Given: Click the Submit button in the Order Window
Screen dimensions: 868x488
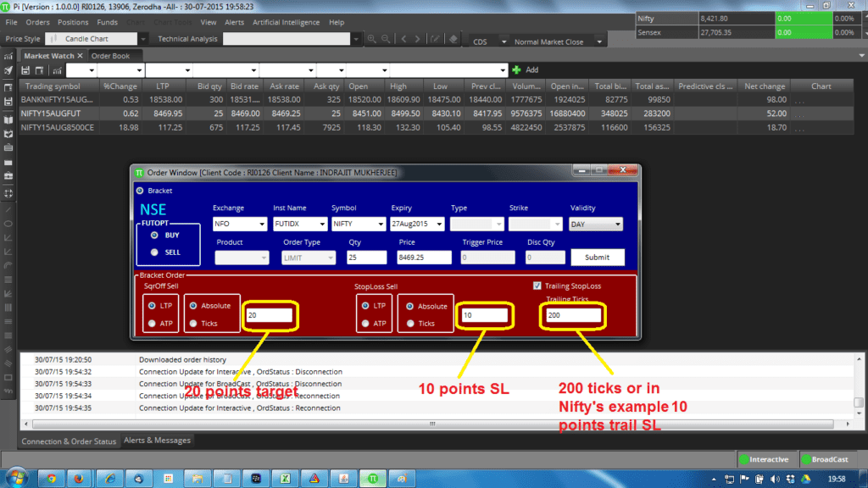Looking at the screenshot, I should tap(597, 257).
